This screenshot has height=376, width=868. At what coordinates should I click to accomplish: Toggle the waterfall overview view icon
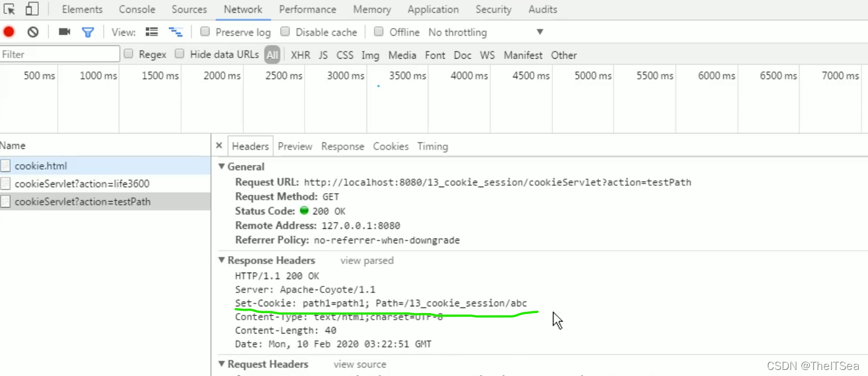tap(176, 32)
